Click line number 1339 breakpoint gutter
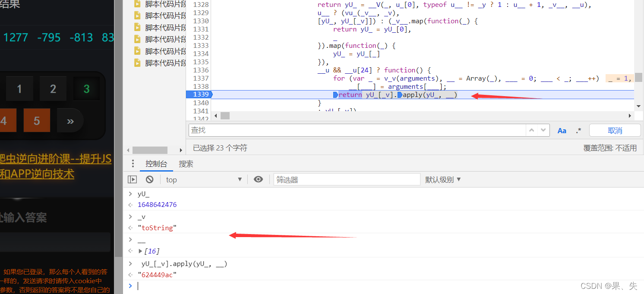 click(x=201, y=94)
